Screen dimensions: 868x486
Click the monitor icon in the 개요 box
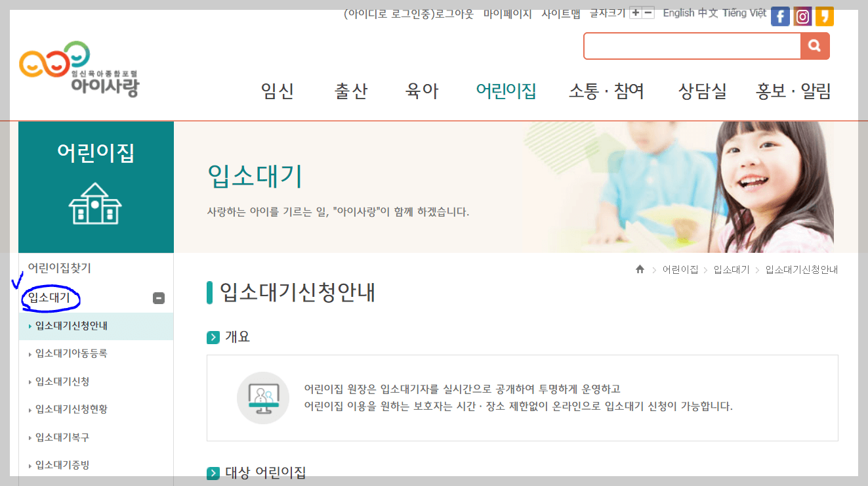(262, 397)
